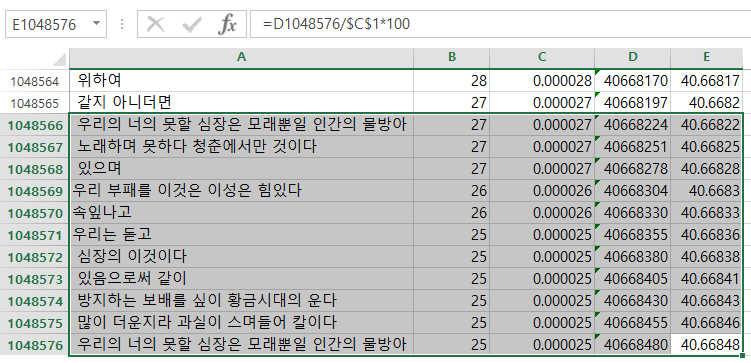Click cell containing 심장의 이것이다
The height and width of the screenshot is (363, 751).
[241, 257]
